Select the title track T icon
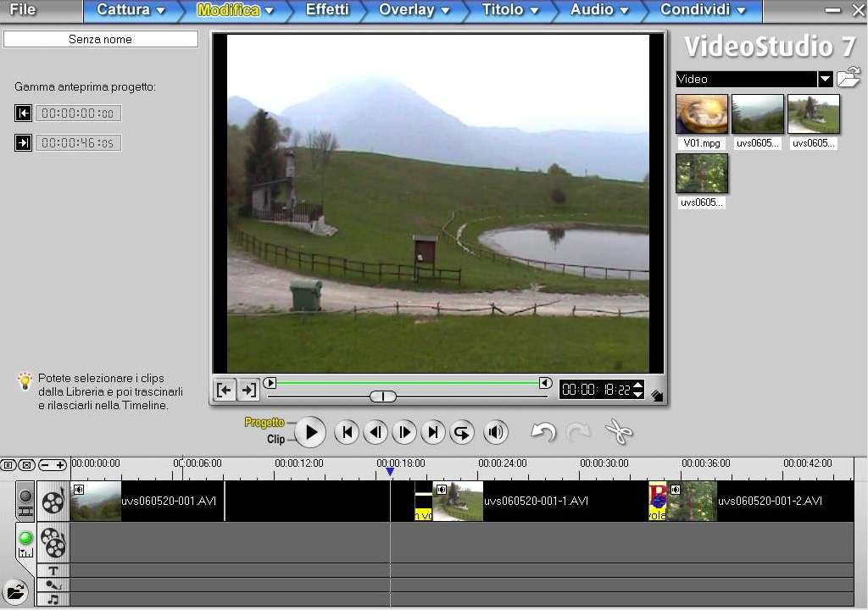This screenshot has width=868, height=610. [x=53, y=571]
